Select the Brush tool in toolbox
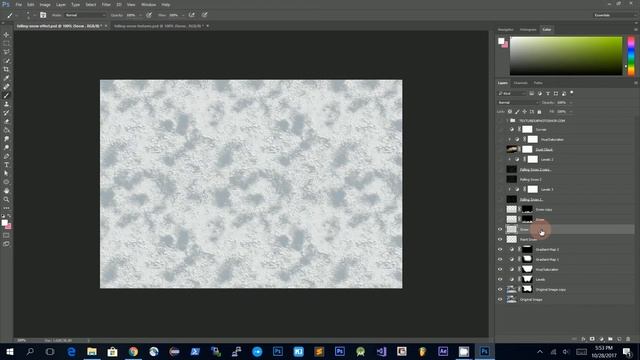640x360 pixels. pos(6,96)
